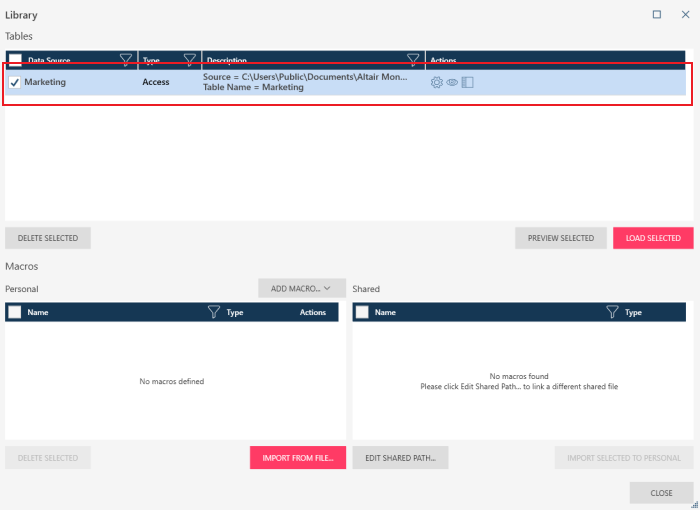Expand the Add Macro dropdown
Viewport: 700px width, 510px height.
301,288
